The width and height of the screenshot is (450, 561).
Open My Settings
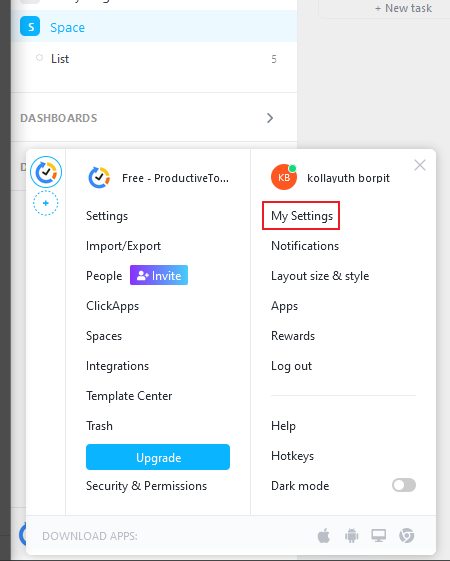click(302, 216)
